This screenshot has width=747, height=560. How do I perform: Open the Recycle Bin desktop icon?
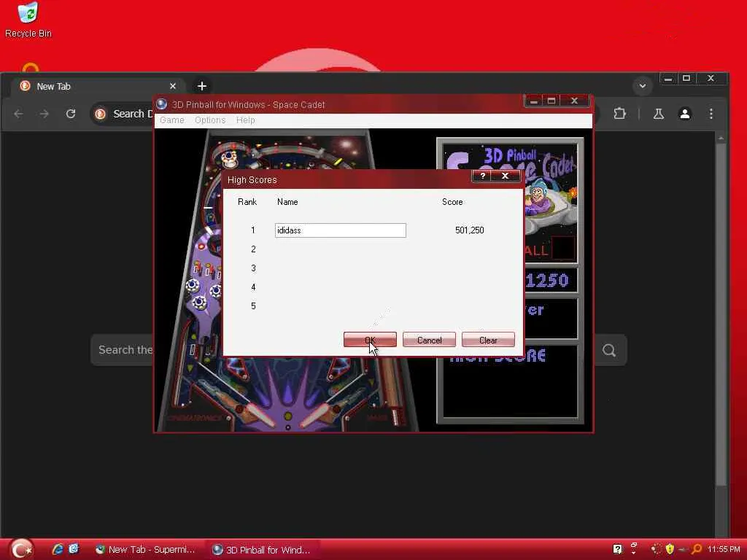(x=28, y=20)
